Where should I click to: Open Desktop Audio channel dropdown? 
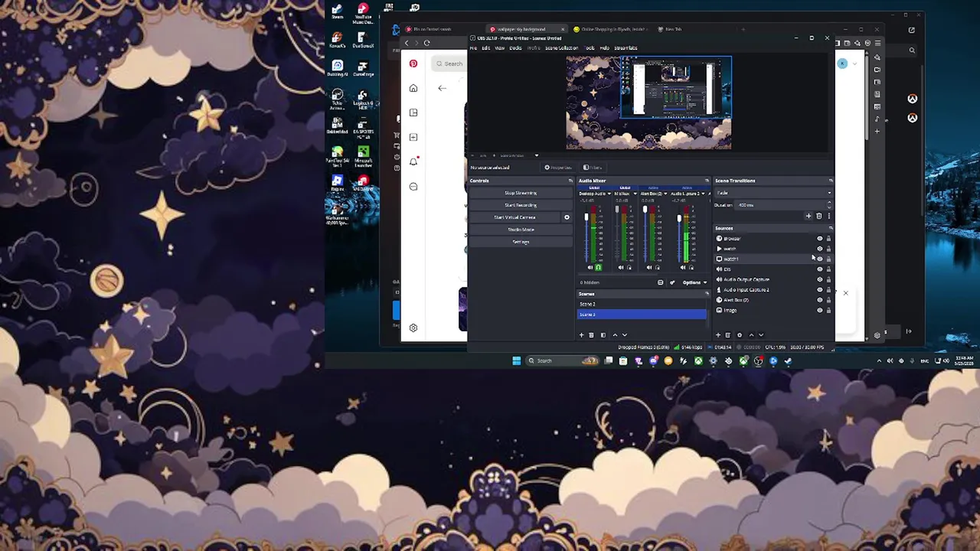coord(609,194)
